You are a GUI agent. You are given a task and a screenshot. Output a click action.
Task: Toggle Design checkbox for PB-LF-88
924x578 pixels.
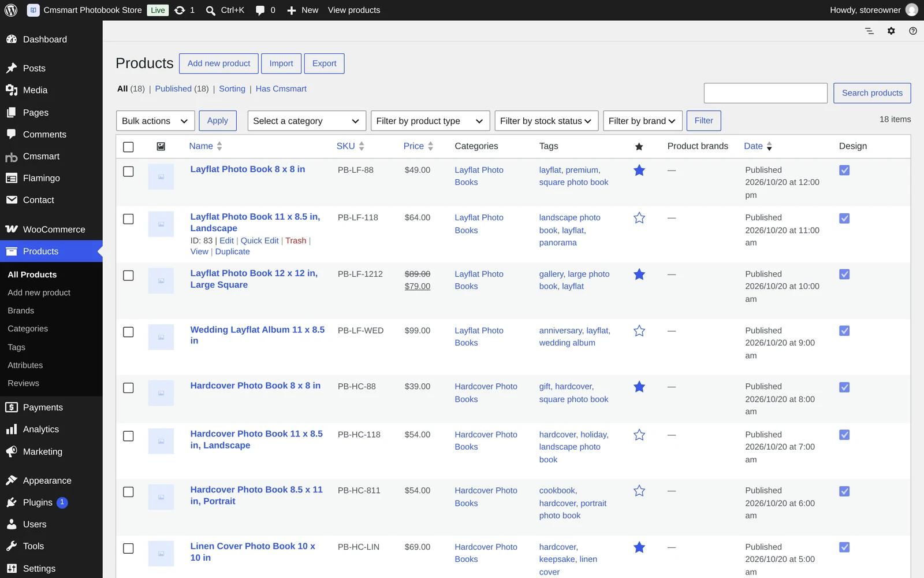844,171
